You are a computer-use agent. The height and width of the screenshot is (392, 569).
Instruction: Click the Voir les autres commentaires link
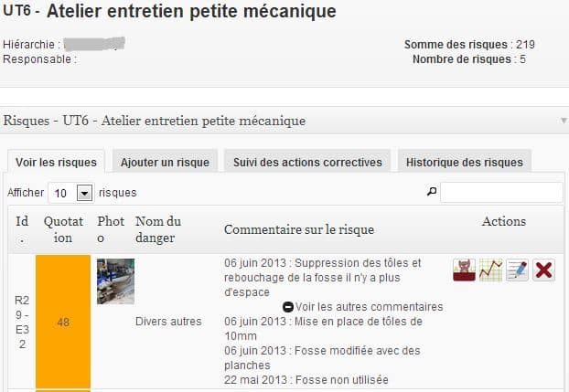click(369, 307)
